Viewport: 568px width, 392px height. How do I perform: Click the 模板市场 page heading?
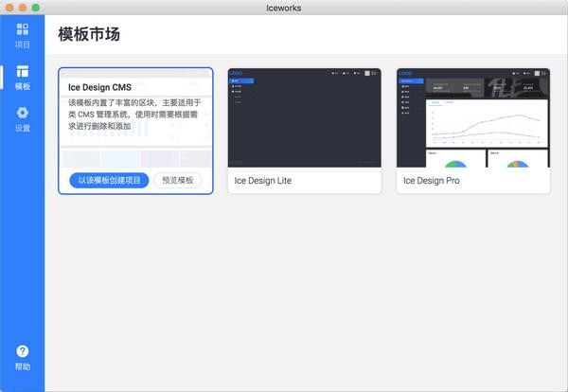pyautogui.click(x=89, y=34)
